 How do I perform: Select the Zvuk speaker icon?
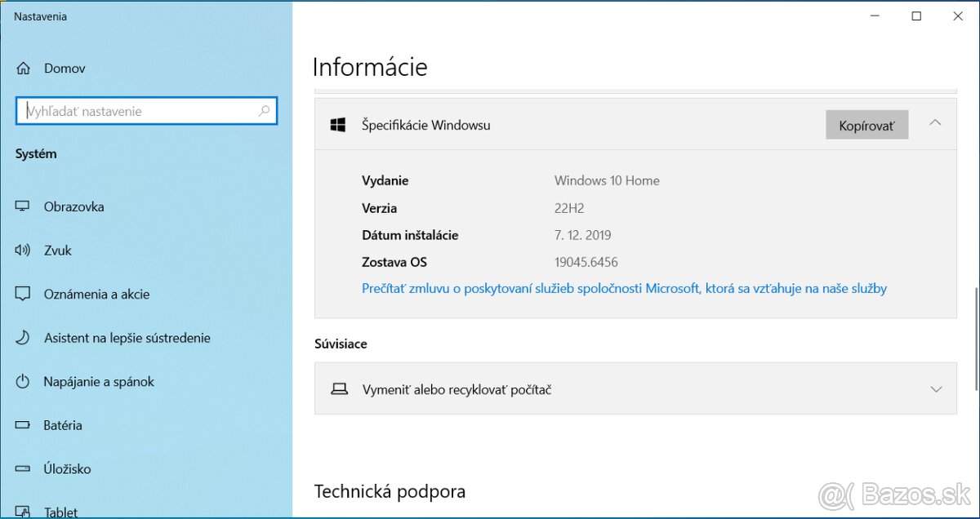(24, 251)
